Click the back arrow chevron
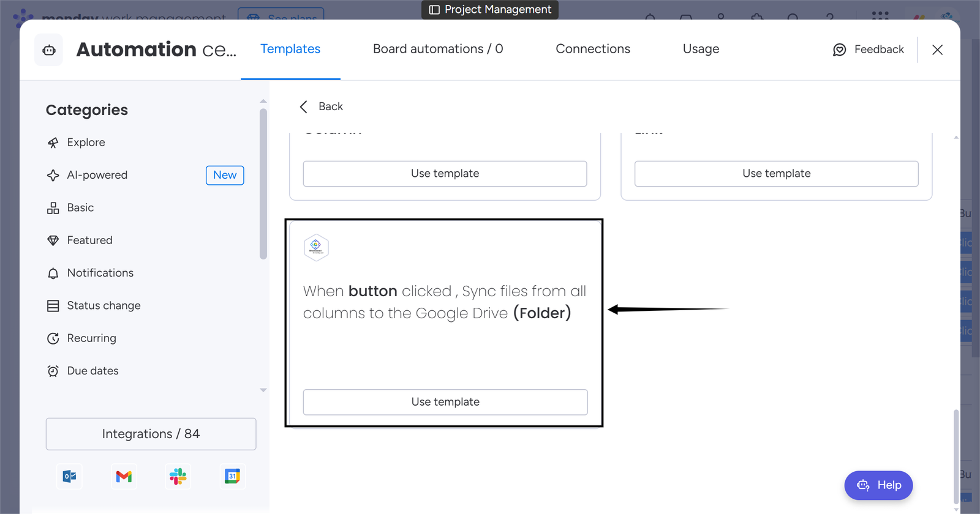The width and height of the screenshot is (980, 514). [x=303, y=106]
